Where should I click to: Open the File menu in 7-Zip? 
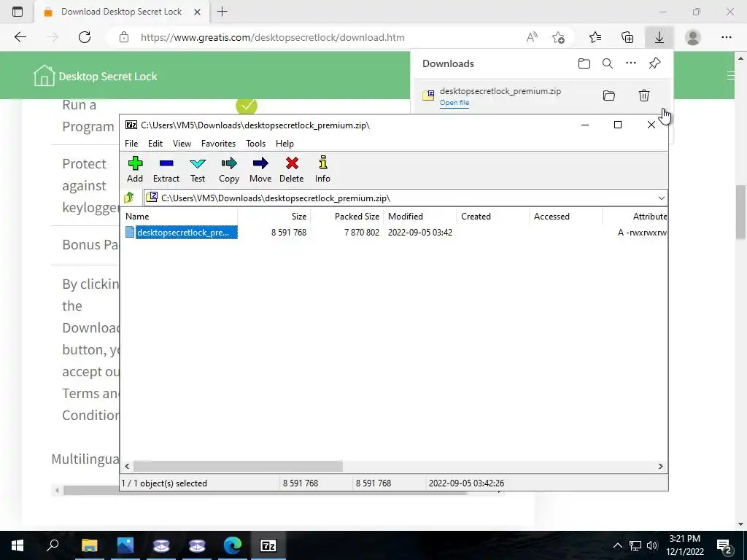click(x=131, y=144)
